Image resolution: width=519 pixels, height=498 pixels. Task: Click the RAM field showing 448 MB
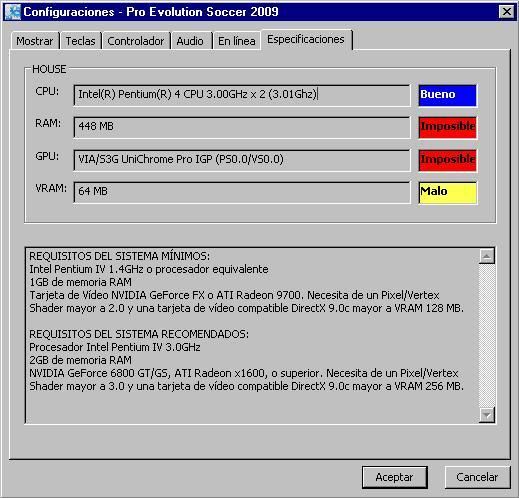tap(242, 127)
